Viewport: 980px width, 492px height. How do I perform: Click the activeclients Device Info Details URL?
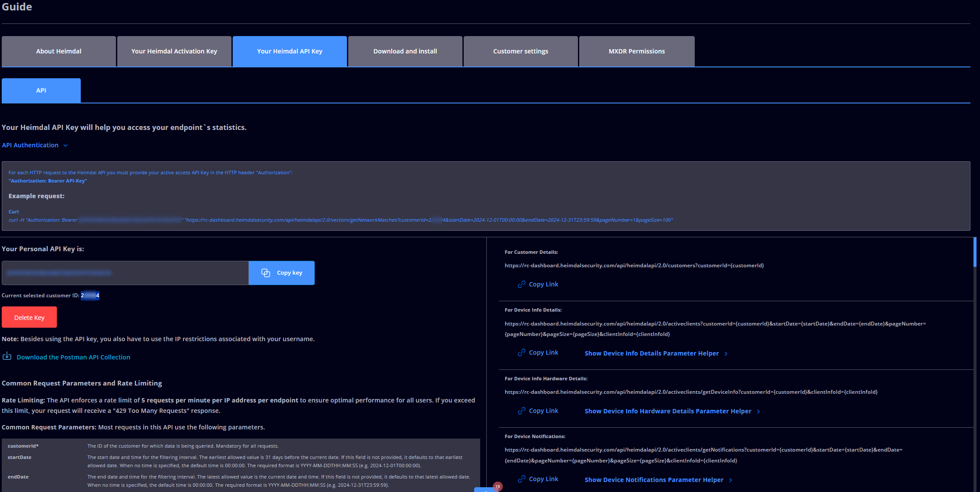[x=715, y=329]
